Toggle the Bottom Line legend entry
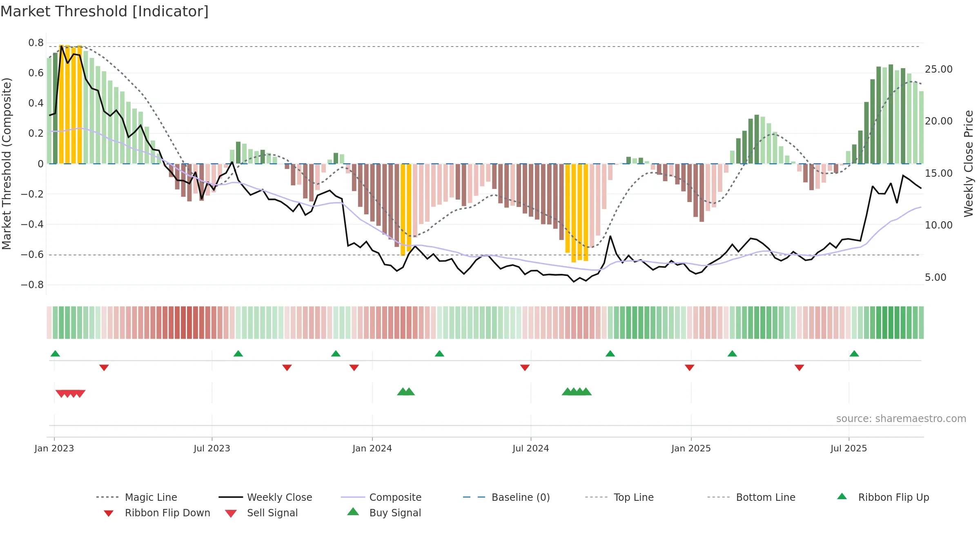The image size is (980, 551). (751, 497)
